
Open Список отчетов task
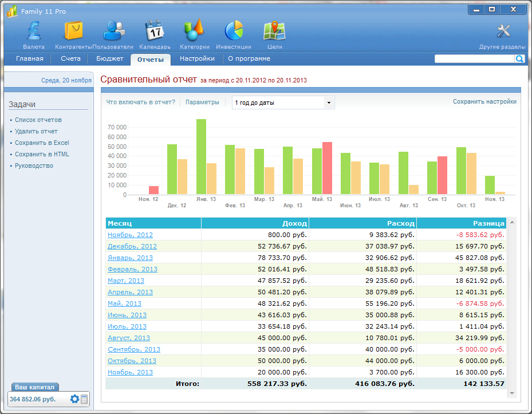click(38, 120)
